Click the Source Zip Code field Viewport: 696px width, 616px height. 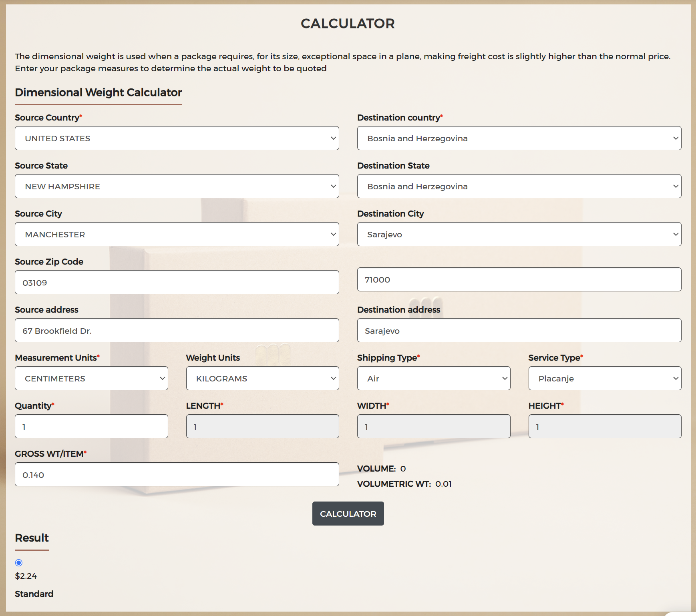[x=177, y=282]
